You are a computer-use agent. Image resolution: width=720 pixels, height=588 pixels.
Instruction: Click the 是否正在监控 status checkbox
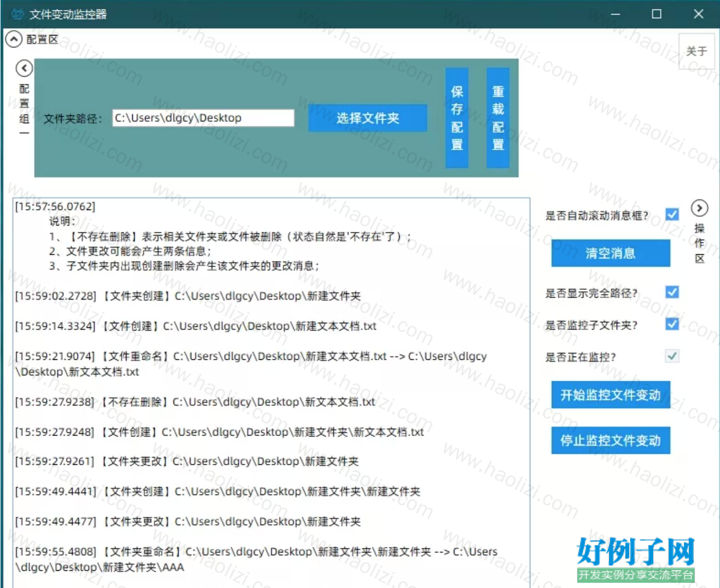pos(672,356)
